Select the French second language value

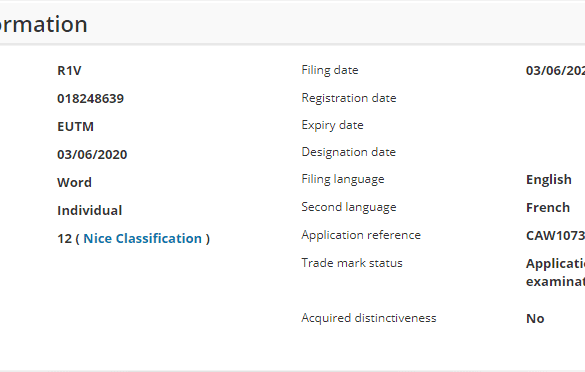tap(548, 207)
